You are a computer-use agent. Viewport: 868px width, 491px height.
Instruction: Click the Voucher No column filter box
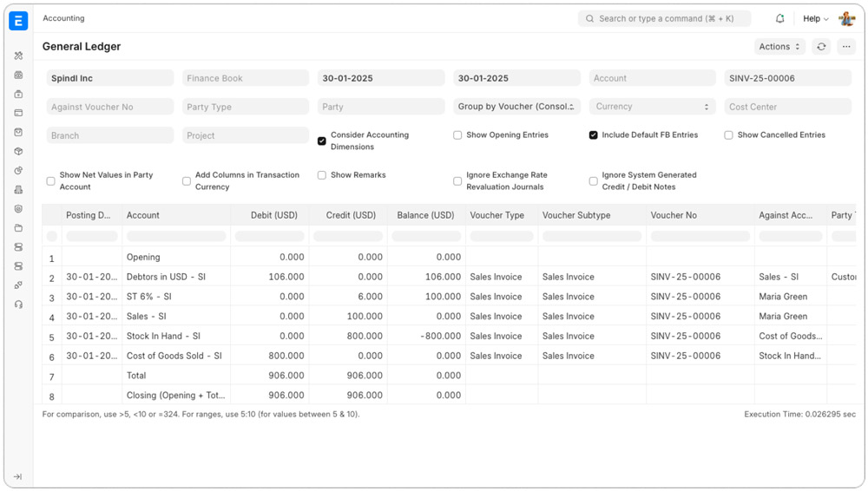coord(700,236)
